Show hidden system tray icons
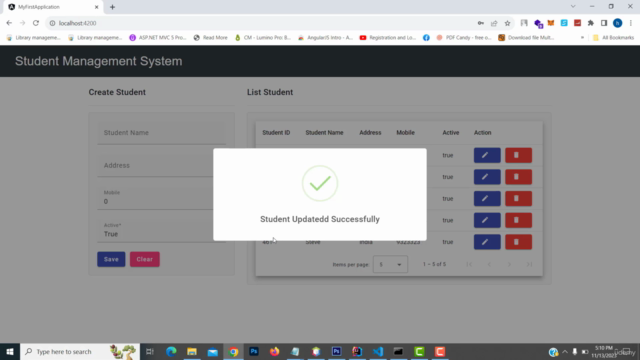The width and height of the screenshot is (640, 360). click(x=565, y=351)
